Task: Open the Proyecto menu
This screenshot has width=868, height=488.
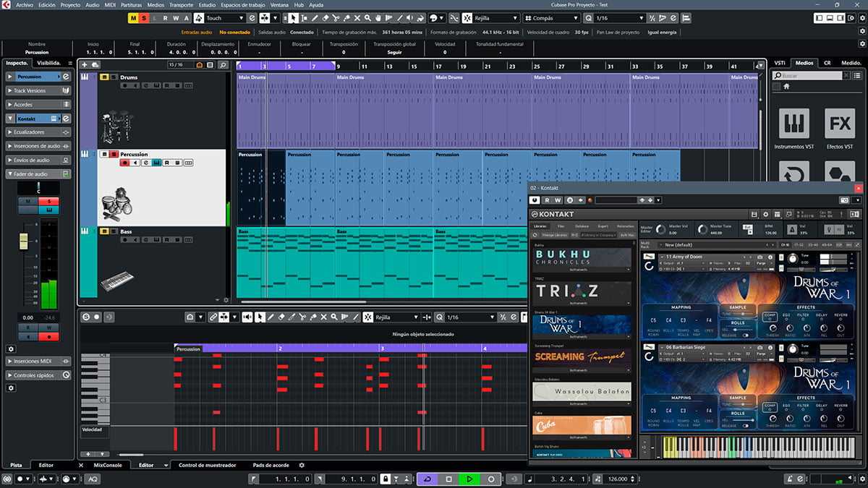Action: 70,5
